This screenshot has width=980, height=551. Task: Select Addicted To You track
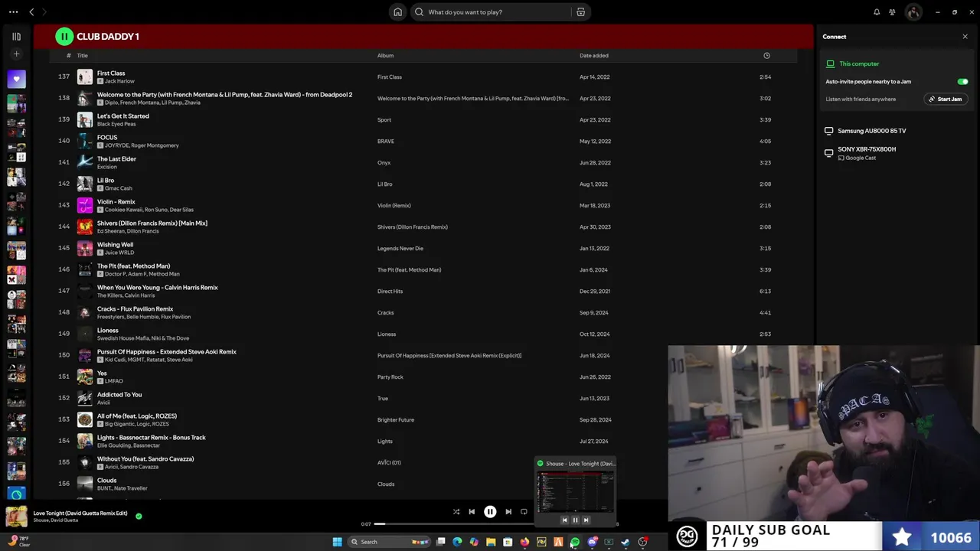pos(119,395)
